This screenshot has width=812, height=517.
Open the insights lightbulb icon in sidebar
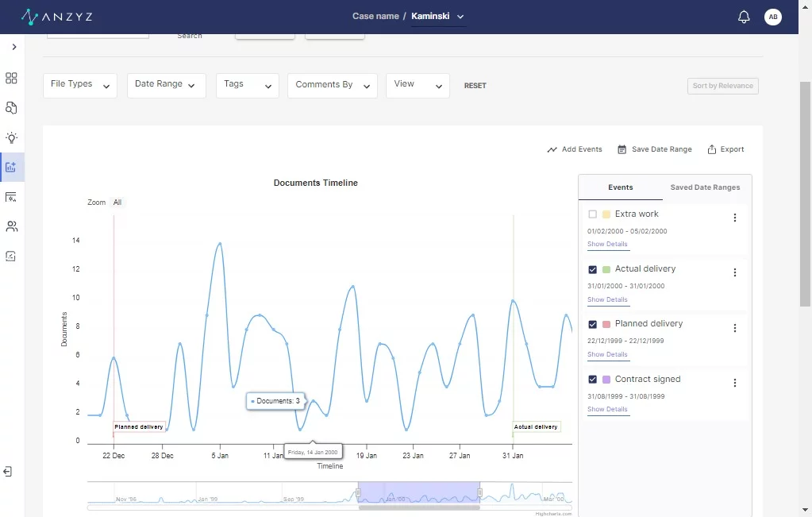click(x=11, y=137)
